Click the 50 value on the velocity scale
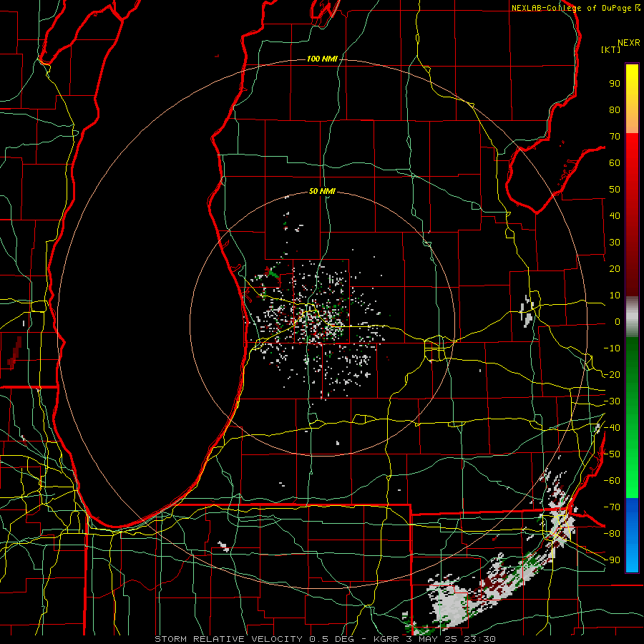Image resolution: width=644 pixels, height=644 pixels. (x=615, y=190)
